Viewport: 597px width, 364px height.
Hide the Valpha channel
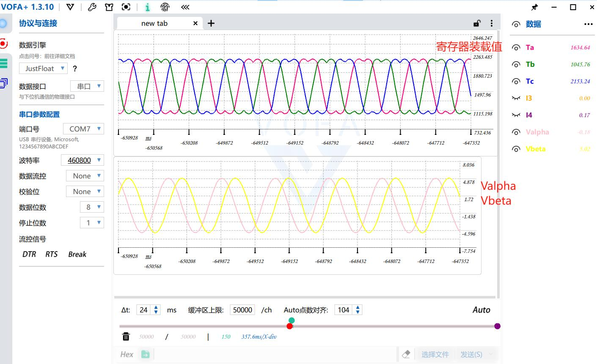(516, 132)
